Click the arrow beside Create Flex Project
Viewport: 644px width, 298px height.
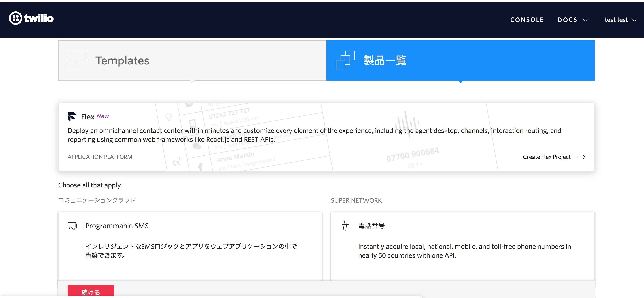click(581, 157)
